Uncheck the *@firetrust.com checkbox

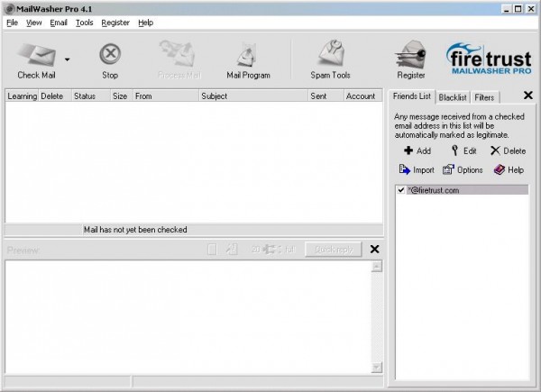[400, 190]
